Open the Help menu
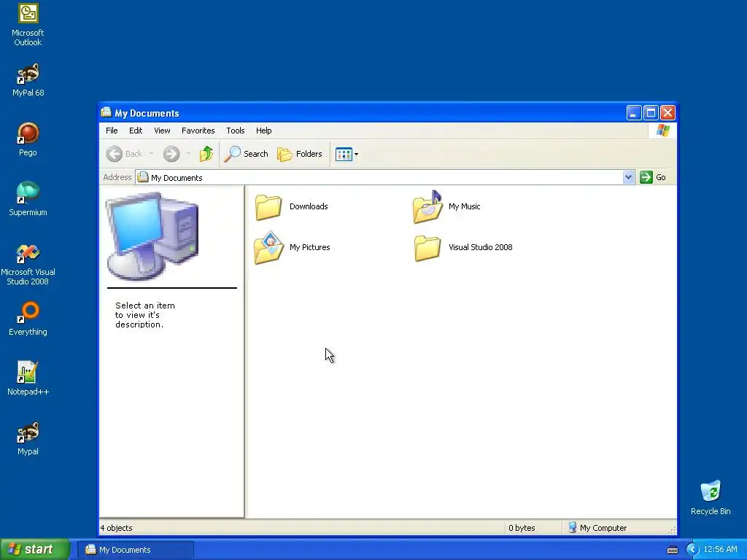747x560 pixels. [263, 131]
